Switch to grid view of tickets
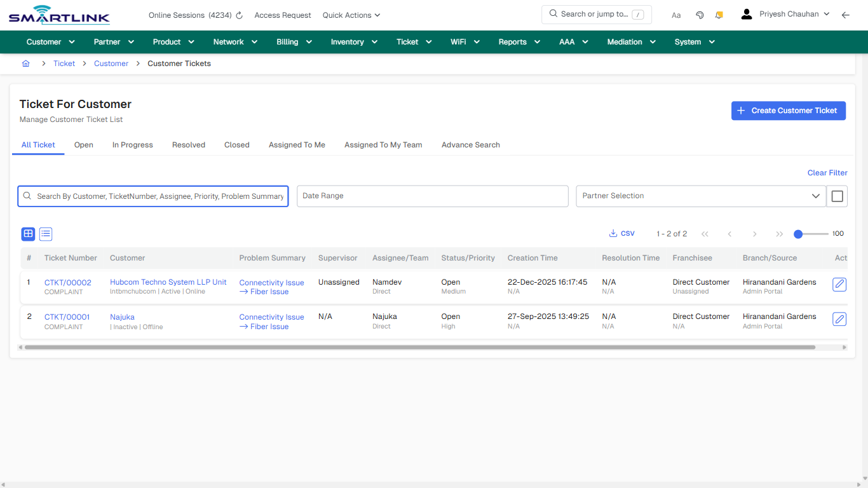868x488 pixels. click(27, 234)
